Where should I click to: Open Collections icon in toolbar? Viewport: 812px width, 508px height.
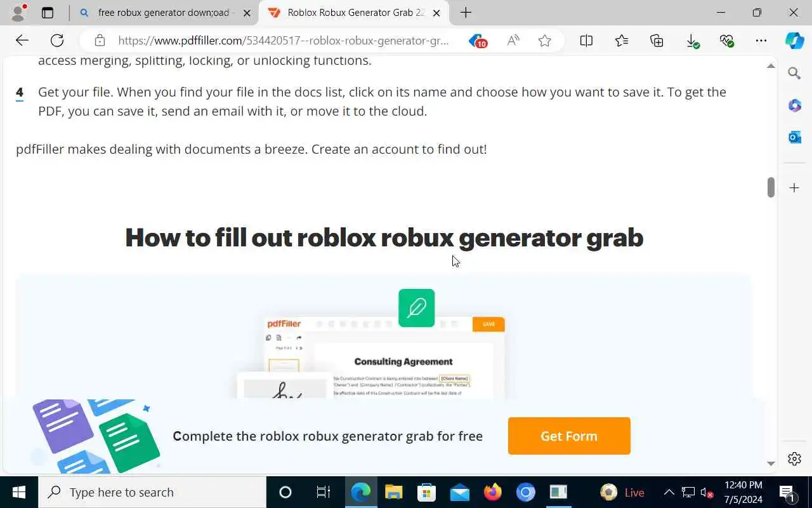(657, 41)
